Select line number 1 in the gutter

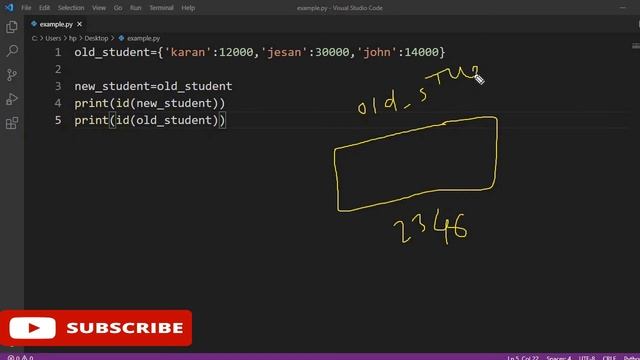58,52
